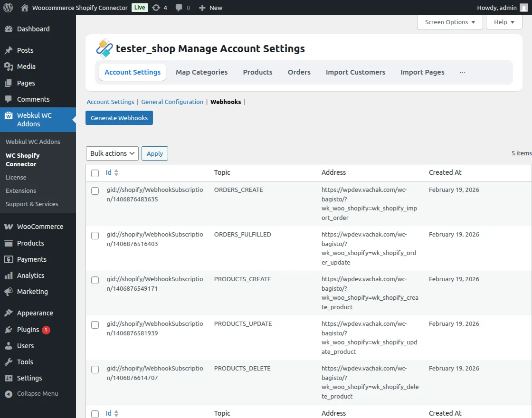
Task: Toggle the select-all checkbox in table header
Action: point(95,173)
